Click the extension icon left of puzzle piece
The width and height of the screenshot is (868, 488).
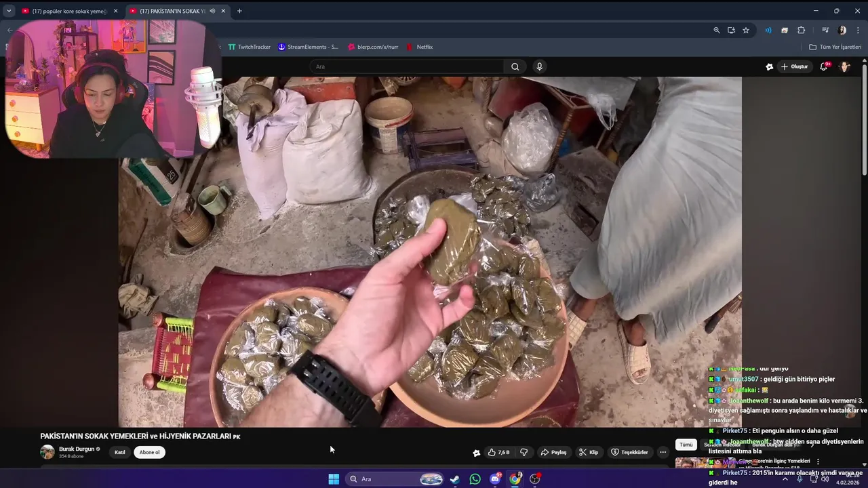tap(785, 30)
